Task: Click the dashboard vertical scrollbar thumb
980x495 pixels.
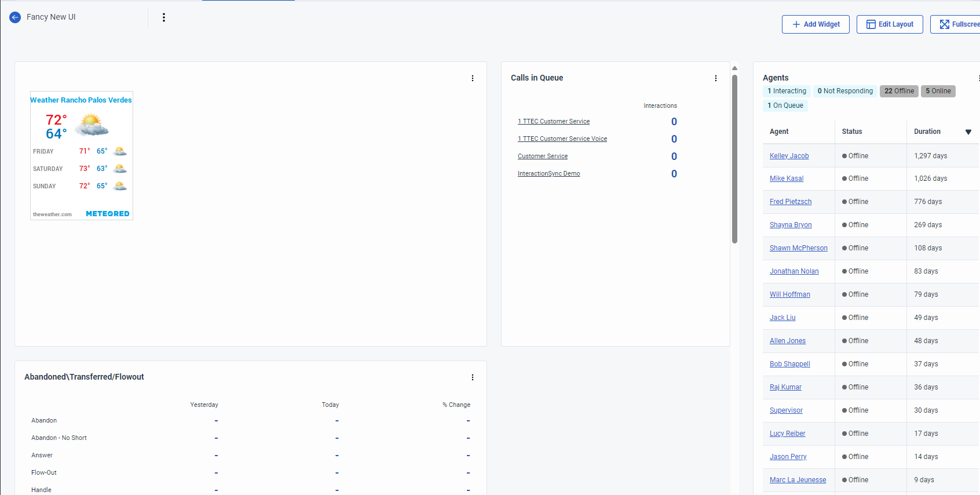Action: pos(734,158)
